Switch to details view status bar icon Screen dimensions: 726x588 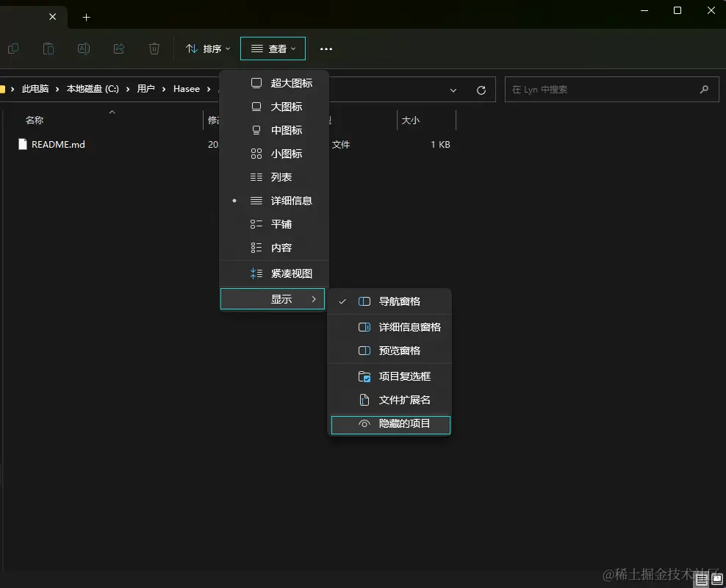point(702,580)
